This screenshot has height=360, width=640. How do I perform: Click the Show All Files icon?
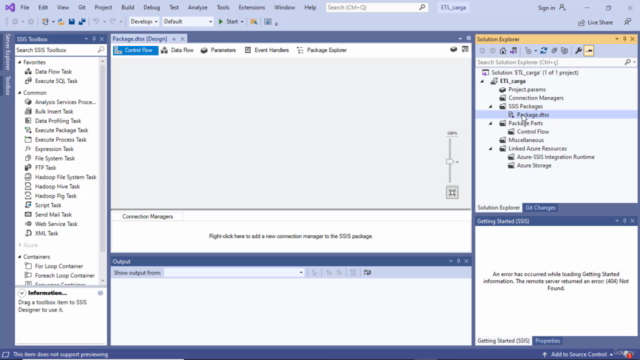(x=564, y=51)
